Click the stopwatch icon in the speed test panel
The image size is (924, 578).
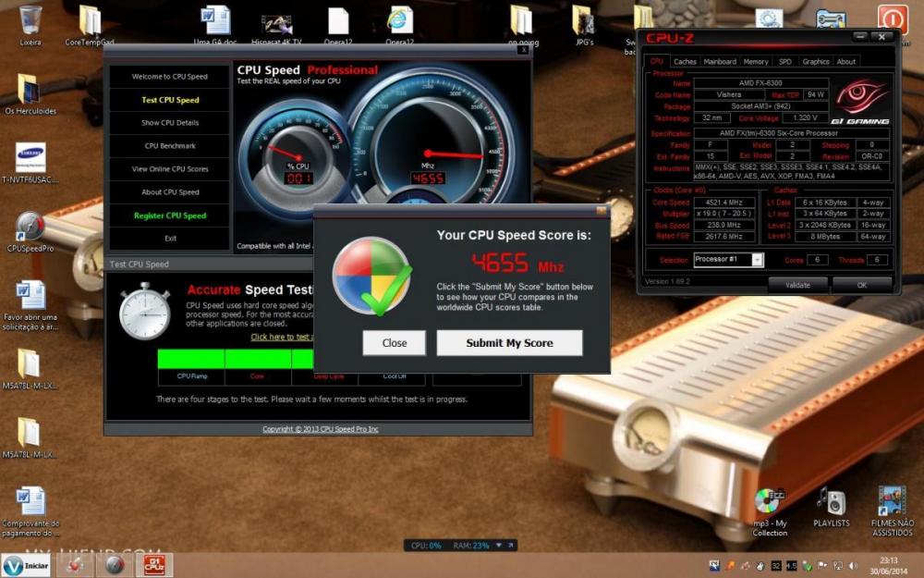coord(144,311)
